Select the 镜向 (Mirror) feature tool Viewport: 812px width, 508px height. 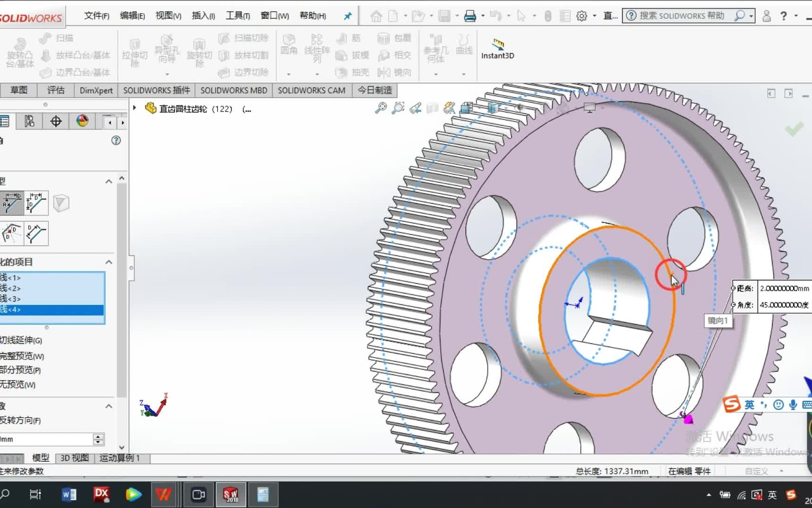point(394,72)
